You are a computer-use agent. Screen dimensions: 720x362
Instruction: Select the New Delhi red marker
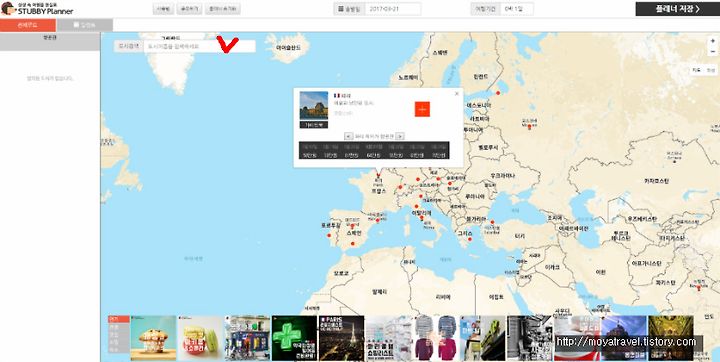point(699,288)
